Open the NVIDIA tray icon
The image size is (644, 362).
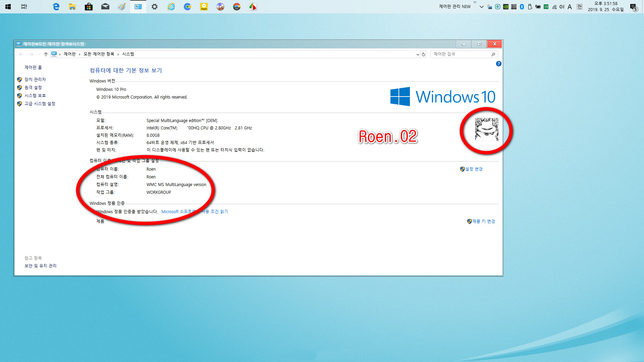[506, 7]
